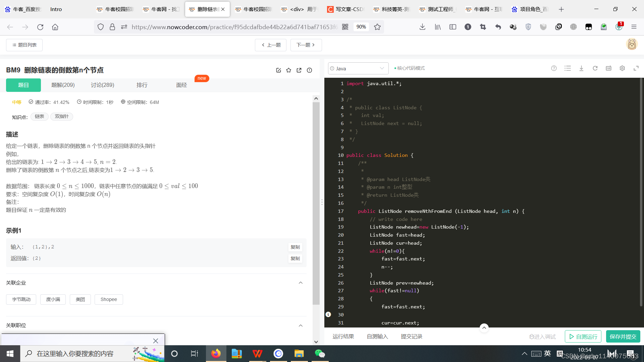Click the edit note icon beside the title
Image resolution: width=644 pixels, height=362 pixels.
click(x=278, y=70)
